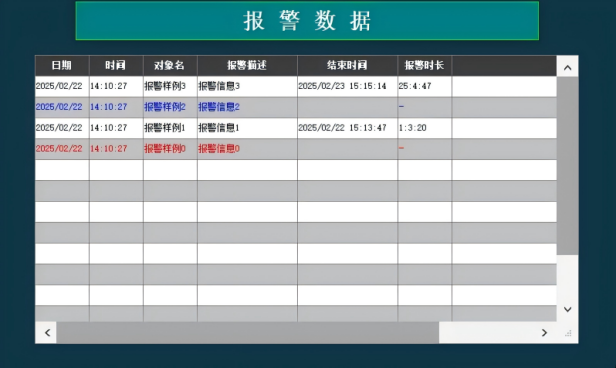Click the 报警信息0 description cell
Screen dimensions: 616x368
[x=247, y=148]
